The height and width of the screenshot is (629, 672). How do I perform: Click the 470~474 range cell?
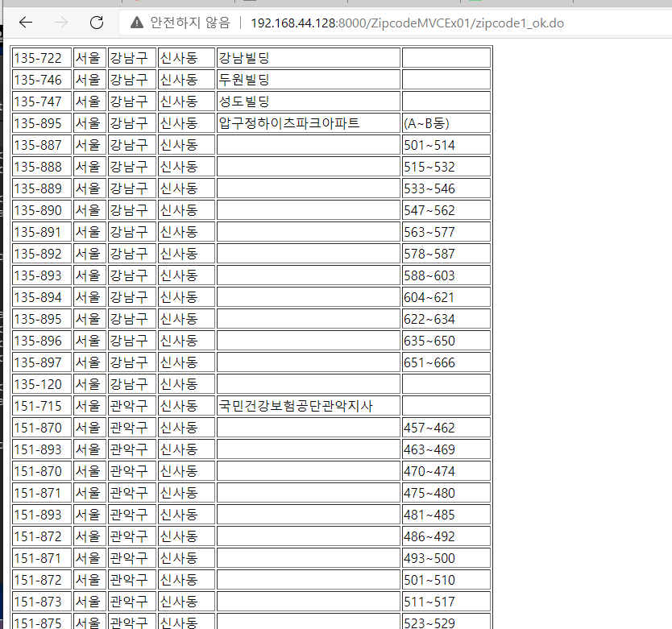[446, 471]
